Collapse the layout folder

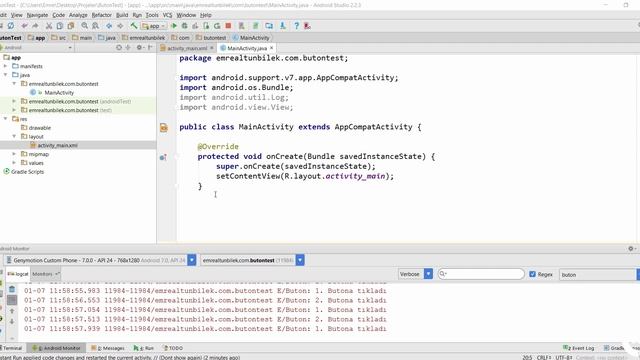[x=14, y=136]
